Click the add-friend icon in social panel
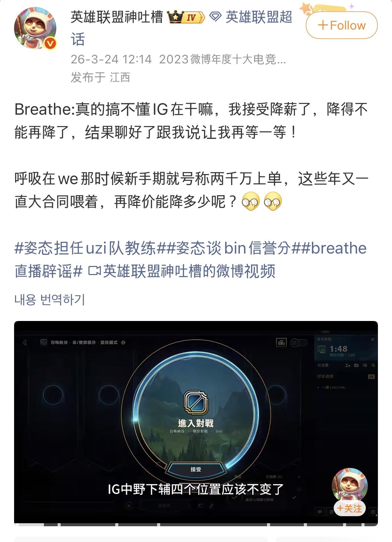 click(x=348, y=365)
